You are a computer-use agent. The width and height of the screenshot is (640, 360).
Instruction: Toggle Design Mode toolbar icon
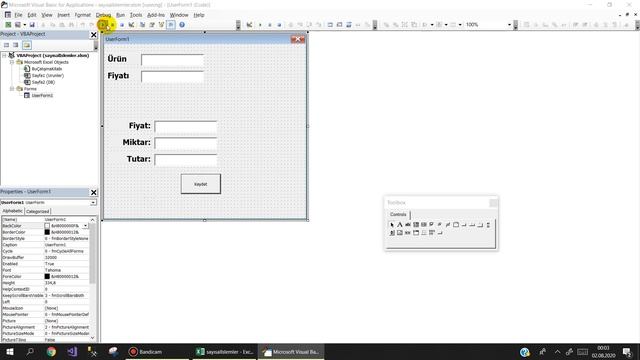pyautogui.click(x=131, y=25)
